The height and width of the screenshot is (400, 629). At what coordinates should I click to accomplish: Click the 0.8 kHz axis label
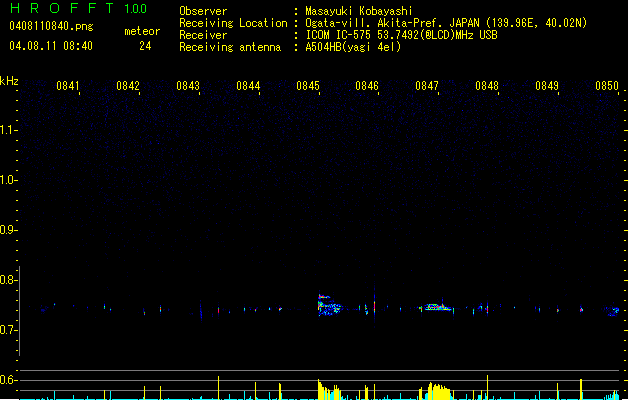point(8,280)
